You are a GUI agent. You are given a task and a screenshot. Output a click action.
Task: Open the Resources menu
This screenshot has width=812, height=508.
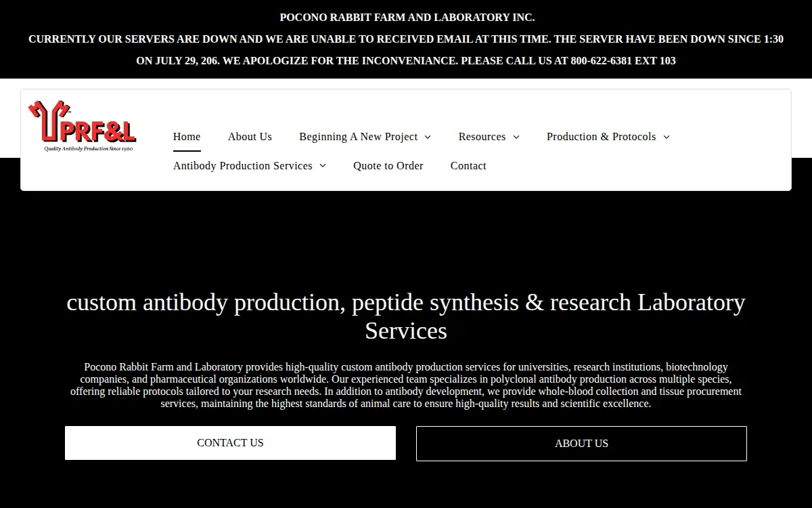(482, 137)
